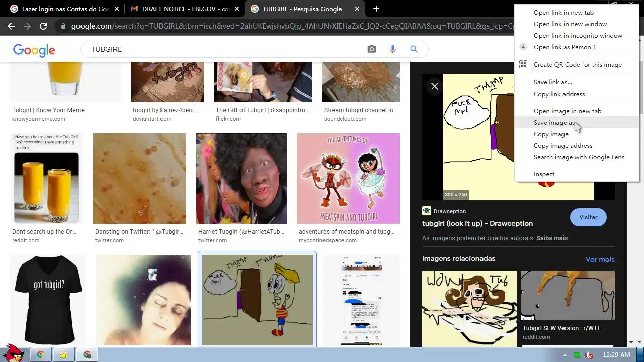The width and height of the screenshot is (644, 362).
Task: Close the TUBGIRL - Pesquisa Google tab
Action: click(357, 9)
